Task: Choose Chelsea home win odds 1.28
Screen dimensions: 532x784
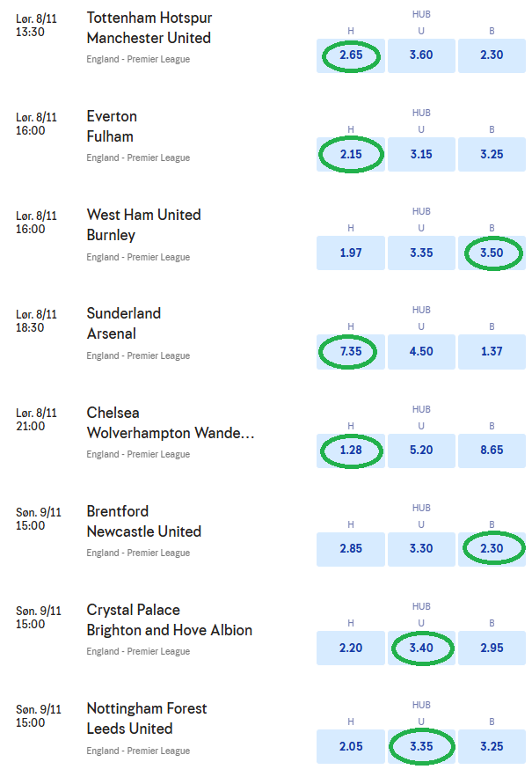Action: click(350, 451)
